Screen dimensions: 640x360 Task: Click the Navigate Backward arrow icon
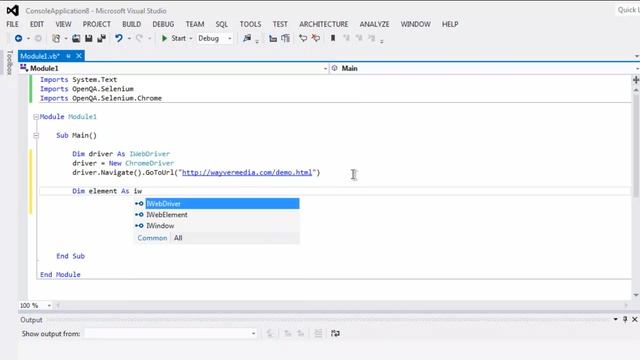pyautogui.click(x=18, y=38)
